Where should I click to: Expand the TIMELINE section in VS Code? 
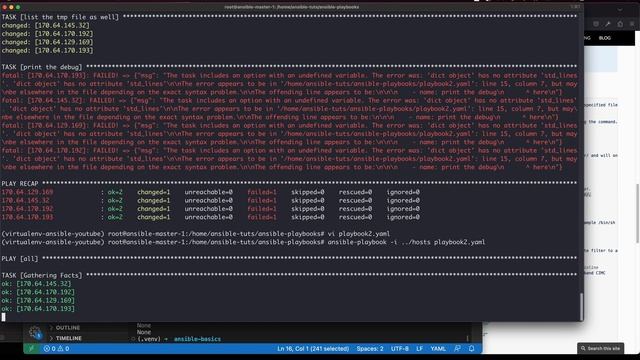pyautogui.click(x=66, y=338)
